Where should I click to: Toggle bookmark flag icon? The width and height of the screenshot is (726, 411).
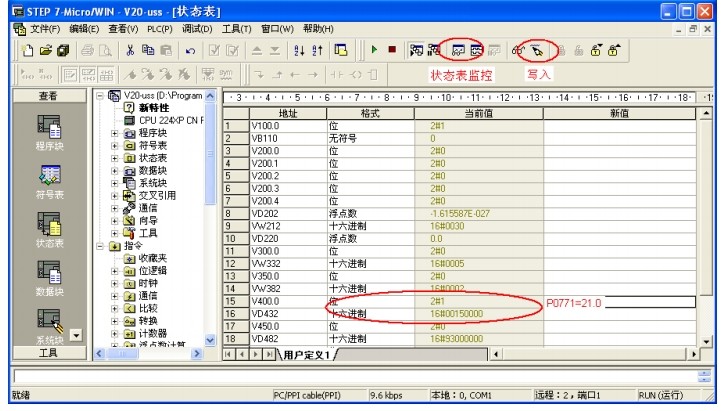tap(131, 75)
